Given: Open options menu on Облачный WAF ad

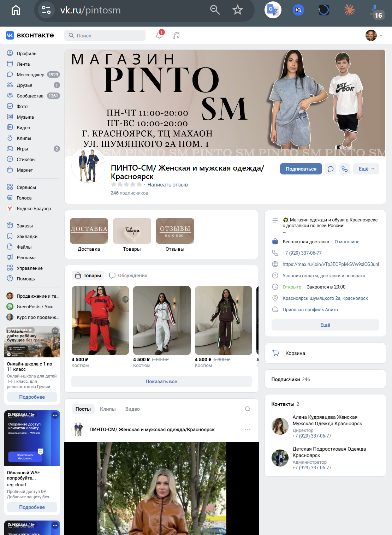Looking at the screenshot, I should 55,415.
